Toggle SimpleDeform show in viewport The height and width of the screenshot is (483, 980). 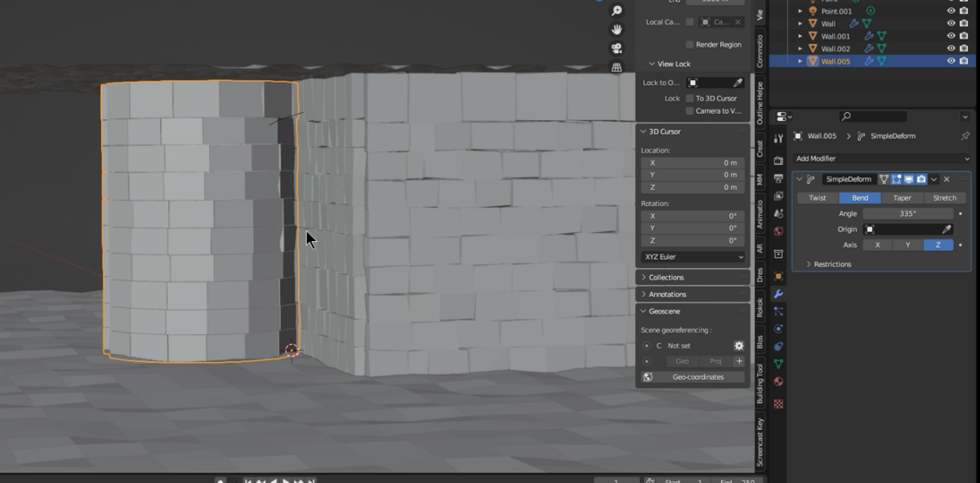pos(908,179)
